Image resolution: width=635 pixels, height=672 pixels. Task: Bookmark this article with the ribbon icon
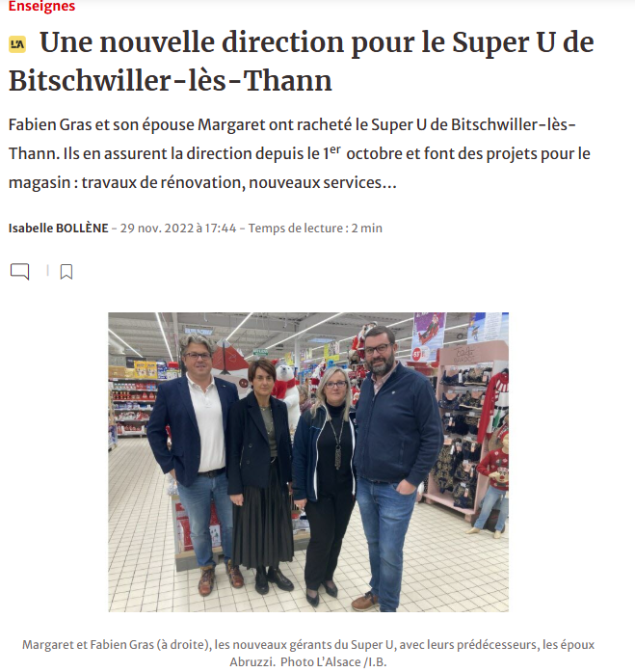click(x=66, y=272)
